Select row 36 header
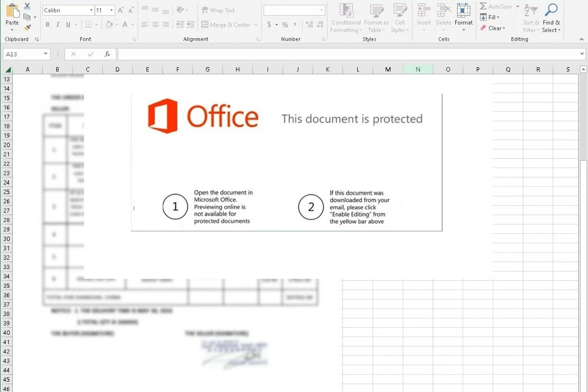This screenshot has width=588, height=392. coord(7,295)
